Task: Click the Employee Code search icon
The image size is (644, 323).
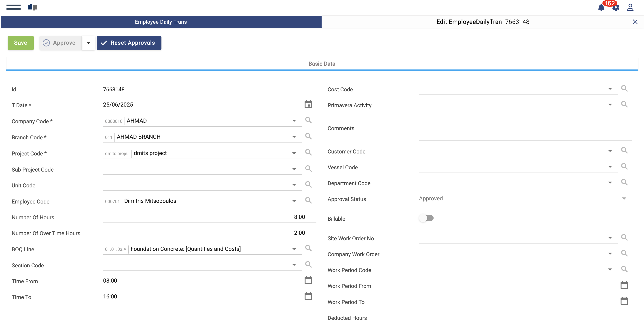Action: (308, 201)
